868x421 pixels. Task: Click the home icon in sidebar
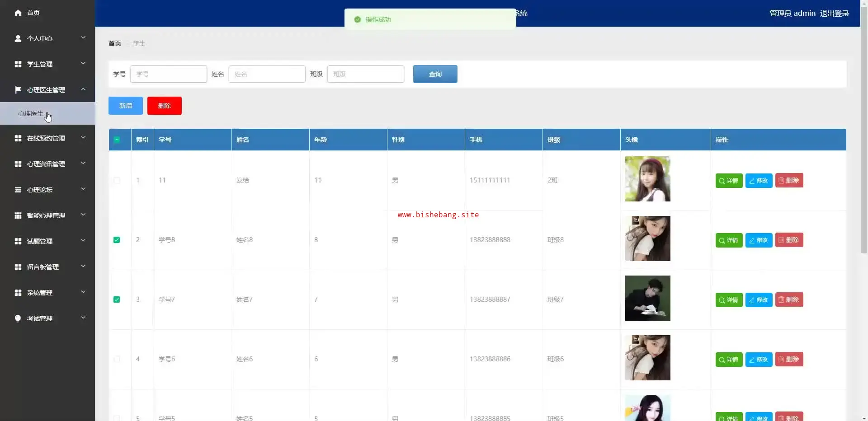18,13
